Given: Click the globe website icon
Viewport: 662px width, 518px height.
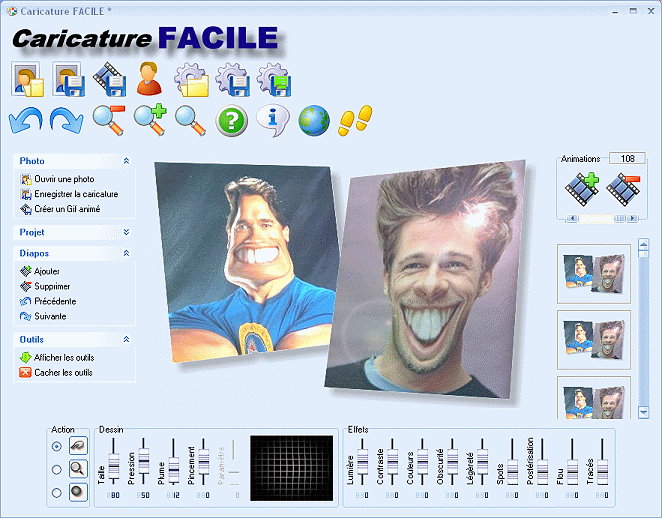Looking at the screenshot, I should [314, 121].
